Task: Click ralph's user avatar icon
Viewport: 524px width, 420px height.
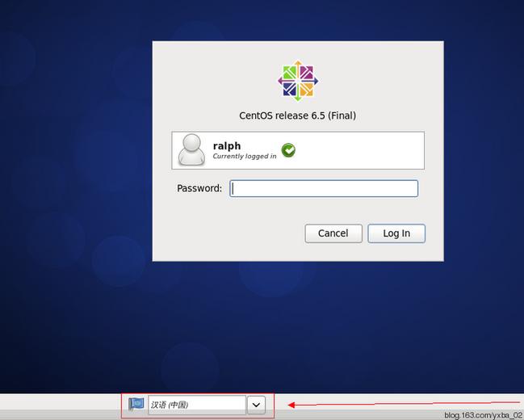Action: tap(191, 150)
